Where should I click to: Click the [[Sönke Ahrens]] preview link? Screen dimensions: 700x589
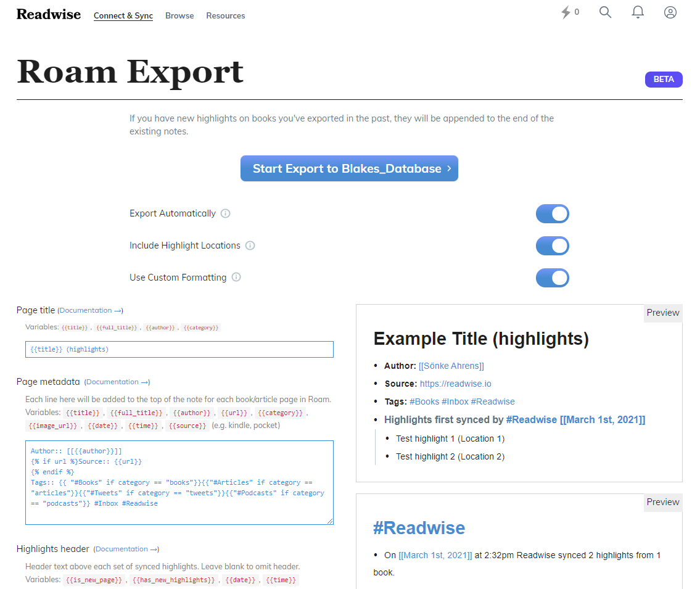[451, 366]
